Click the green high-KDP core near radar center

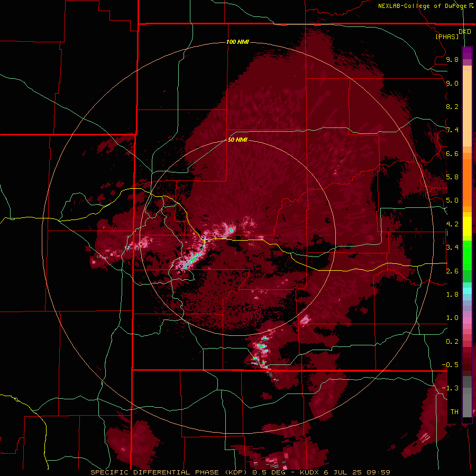pos(231,230)
